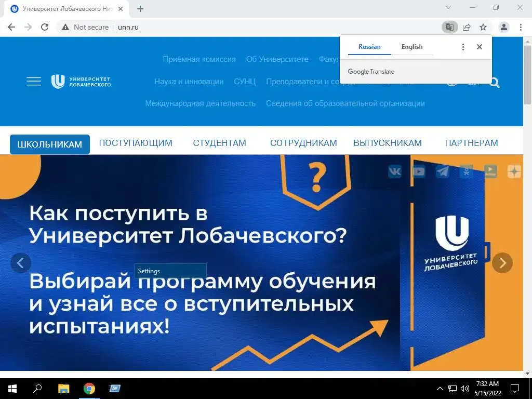Show hidden system tray icons
This screenshot has width=532, height=399.
click(440, 389)
